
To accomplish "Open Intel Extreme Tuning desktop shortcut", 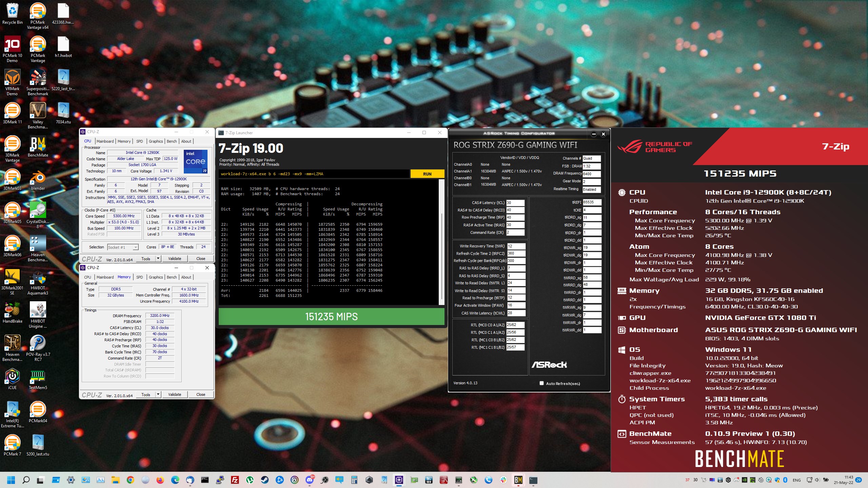I will pyautogui.click(x=13, y=415).
